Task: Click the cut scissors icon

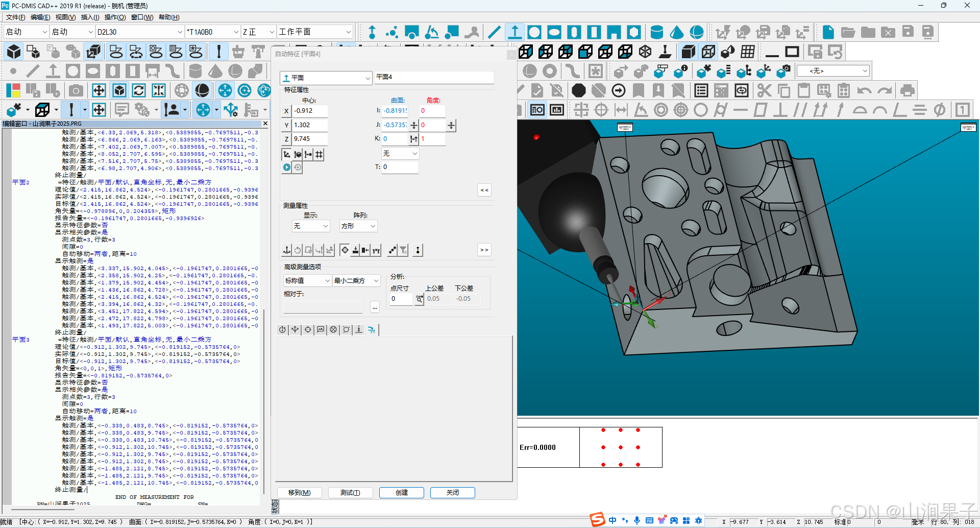Action: 764,90
